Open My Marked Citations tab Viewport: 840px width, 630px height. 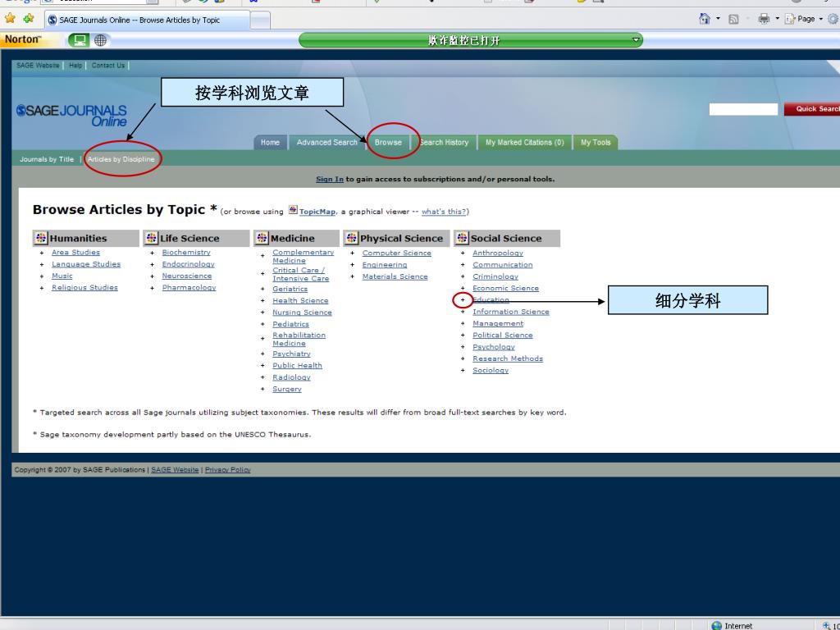(524, 142)
